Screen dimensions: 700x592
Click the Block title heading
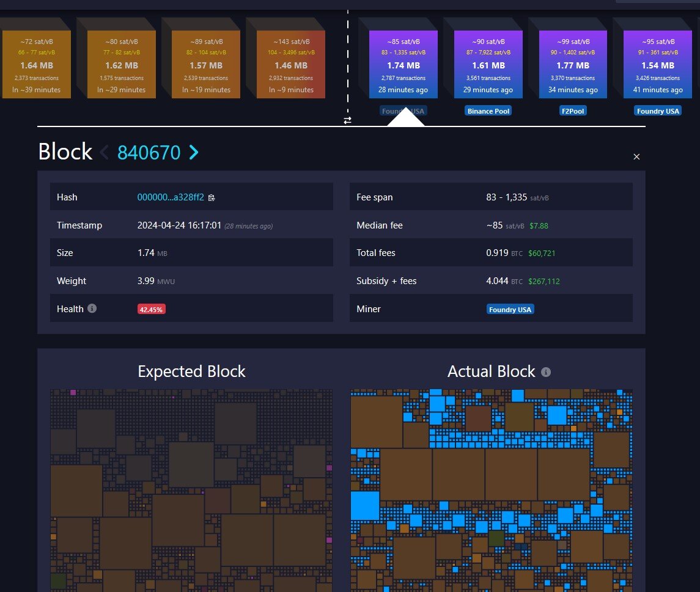(65, 152)
